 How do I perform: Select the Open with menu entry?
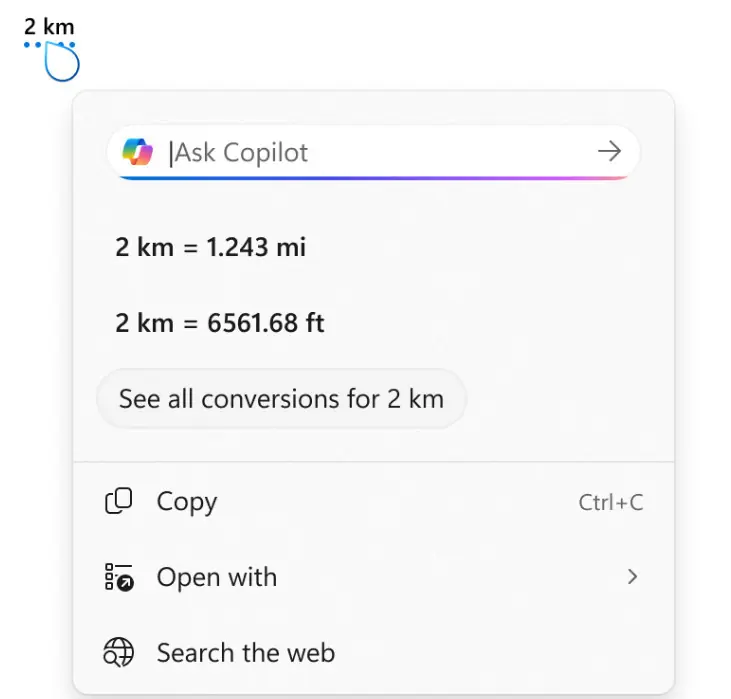click(x=217, y=578)
